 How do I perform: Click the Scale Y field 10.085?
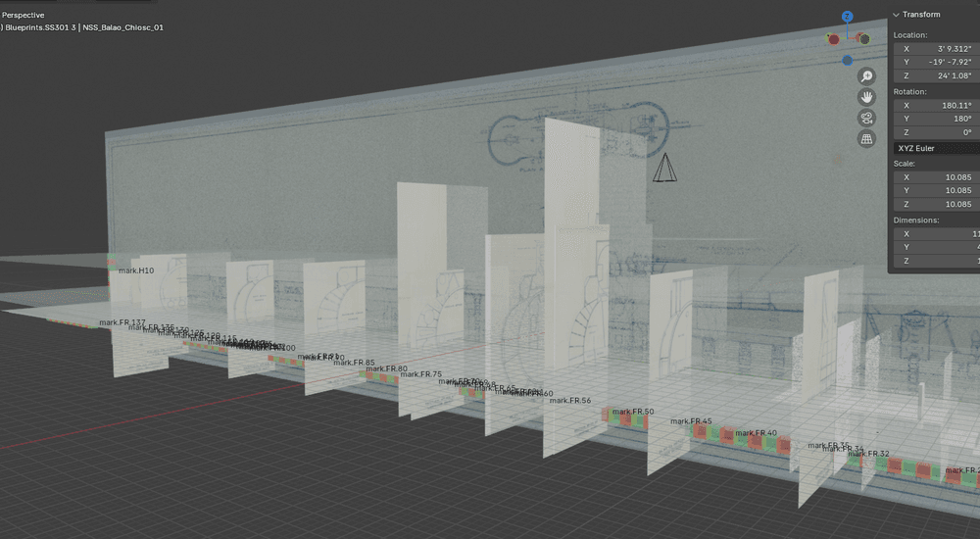coord(937,191)
